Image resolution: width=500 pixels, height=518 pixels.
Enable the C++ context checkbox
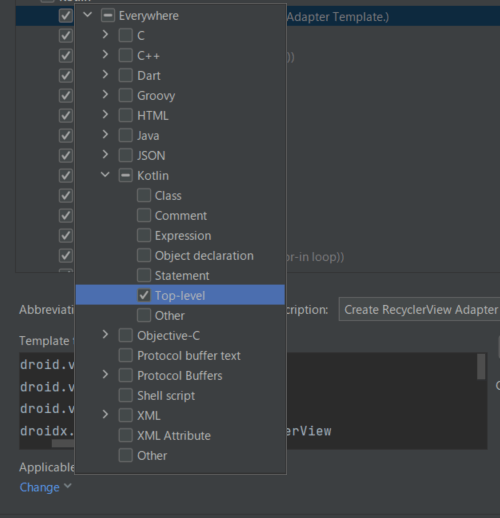[126, 55]
